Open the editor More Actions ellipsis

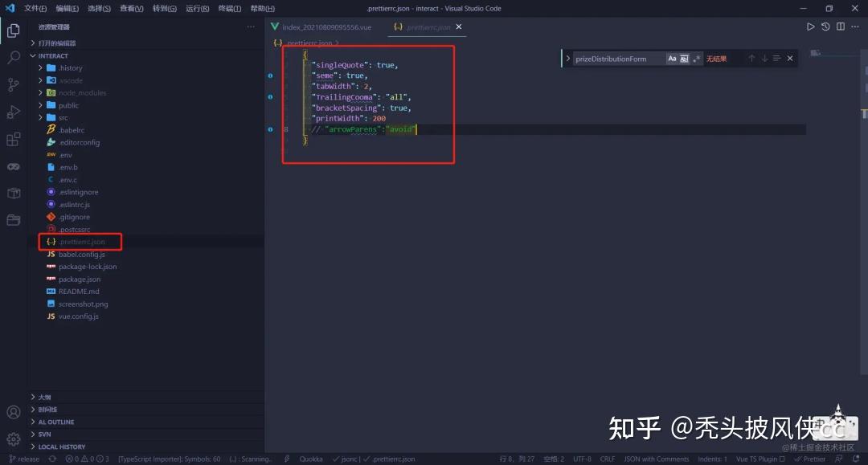(855, 27)
